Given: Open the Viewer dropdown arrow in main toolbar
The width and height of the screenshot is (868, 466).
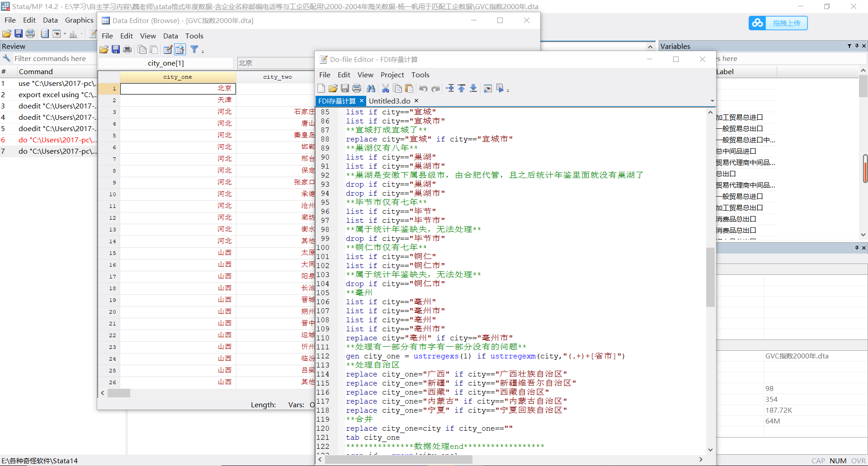Looking at the screenshot, I should [x=65, y=34].
